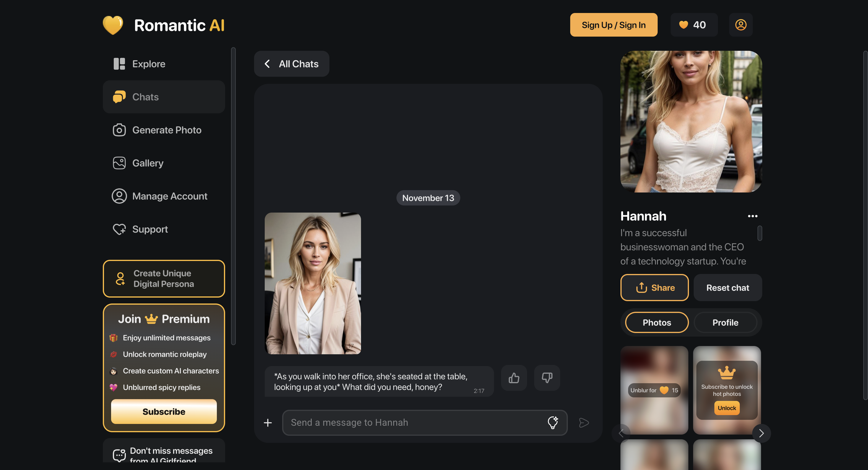The image size is (868, 470).
Task: Open the three-dot menu next to Hannah
Action: (753, 216)
